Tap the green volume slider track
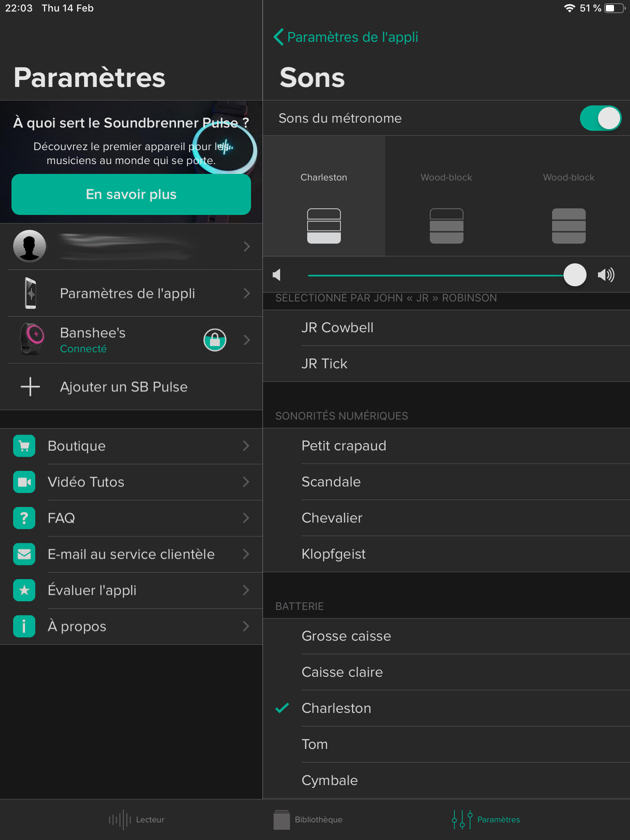This screenshot has width=630, height=840. click(x=436, y=275)
